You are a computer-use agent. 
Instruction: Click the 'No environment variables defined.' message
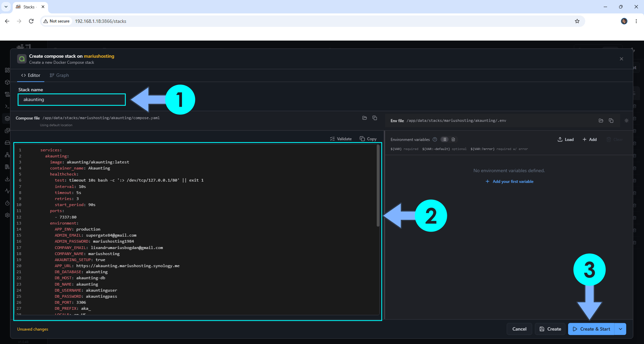tap(509, 171)
